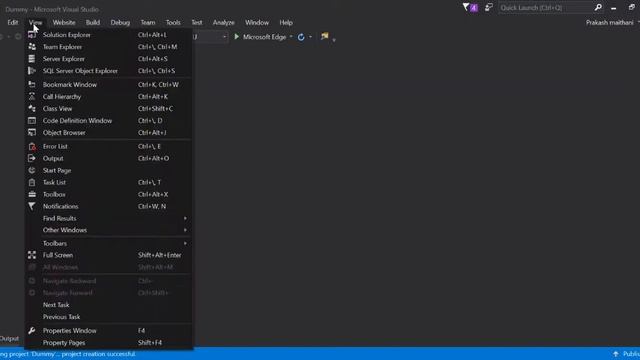Click the feedback icon beside Quick Launch

[489, 7]
